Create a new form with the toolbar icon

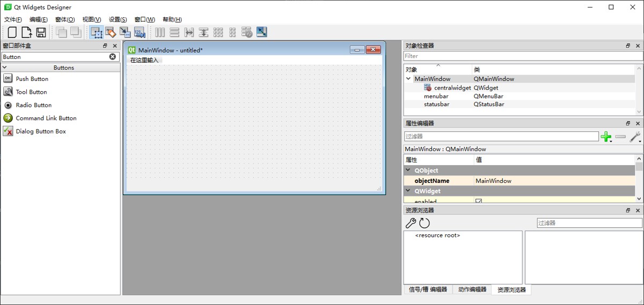click(12, 32)
